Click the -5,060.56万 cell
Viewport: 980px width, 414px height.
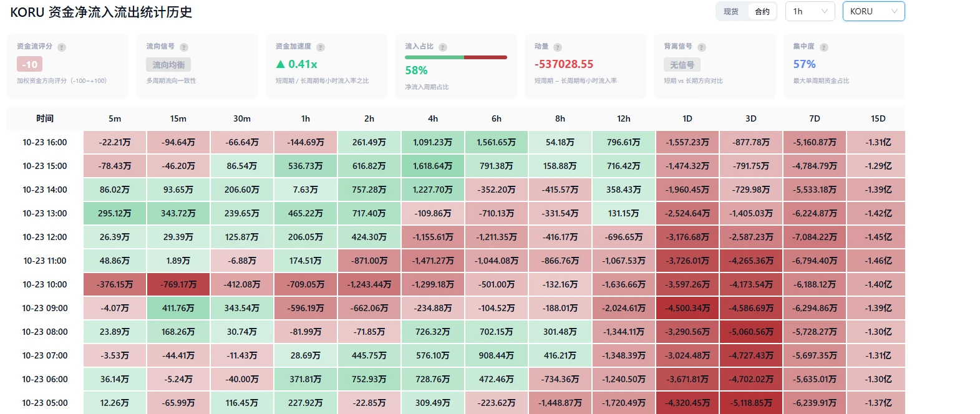point(751,332)
